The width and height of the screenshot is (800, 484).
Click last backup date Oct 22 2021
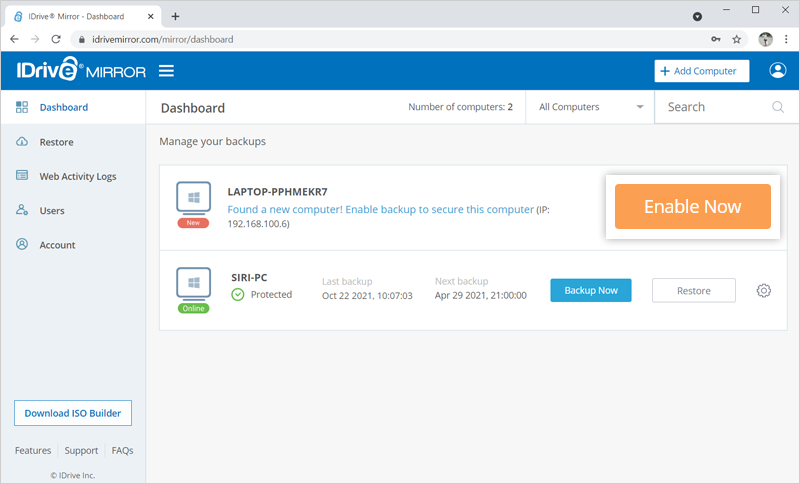(x=367, y=296)
